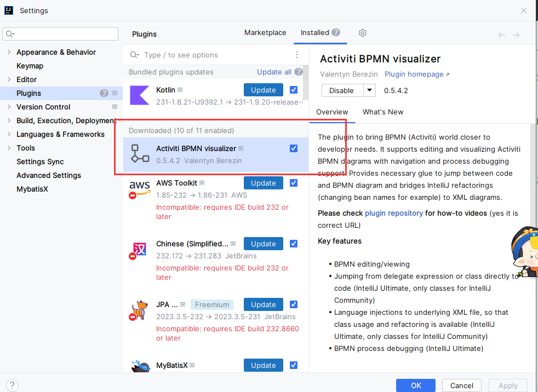Open the plugin repository link
The height and width of the screenshot is (392, 538).
click(x=394, y=213)
